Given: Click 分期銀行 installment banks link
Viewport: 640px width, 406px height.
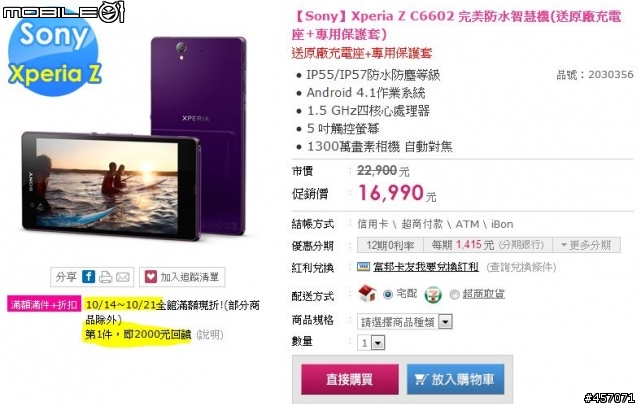Looking at the screenshot, I should tap(522, 245).
